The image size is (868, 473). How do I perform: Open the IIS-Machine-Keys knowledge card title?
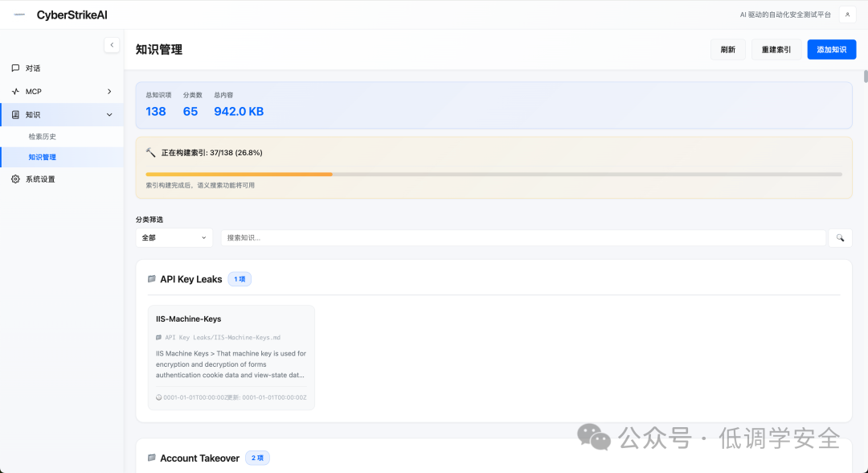click(x=188, y=319)
